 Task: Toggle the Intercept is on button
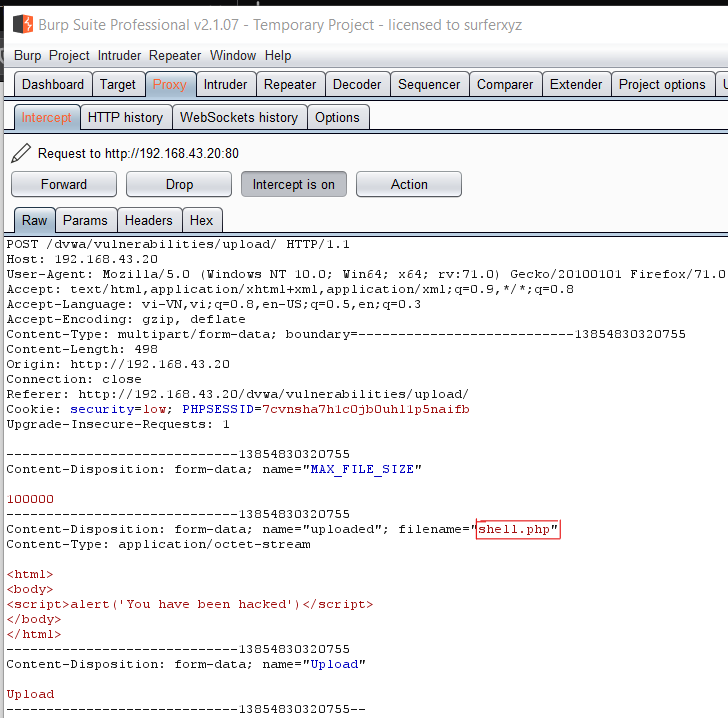293,184
